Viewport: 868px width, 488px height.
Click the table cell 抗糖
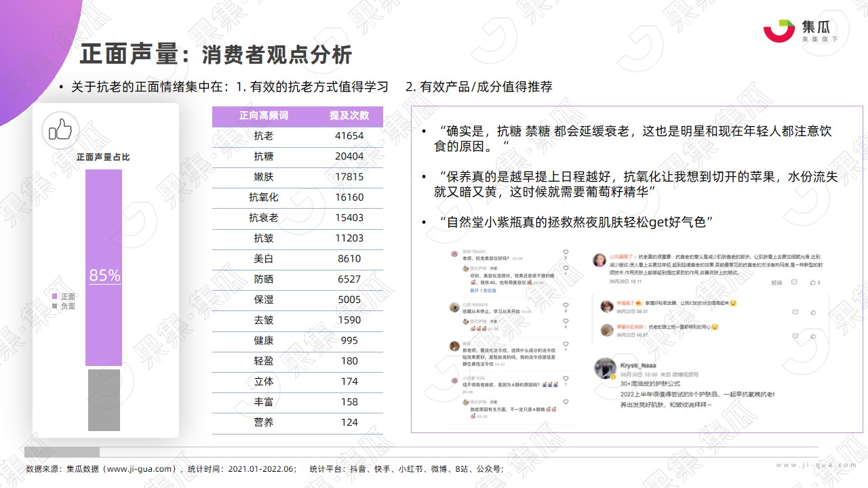(264, 157)
